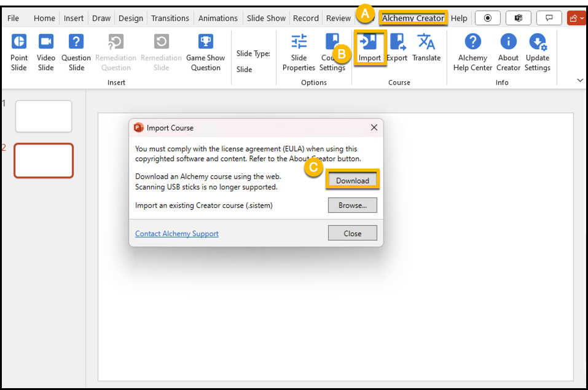Open Update Settings
The width and height of the screenshot is (588, 390).
(x=538, y=52)
